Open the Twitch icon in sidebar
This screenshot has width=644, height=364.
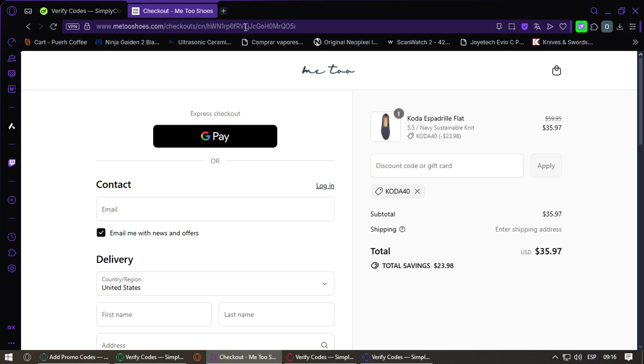12,163
